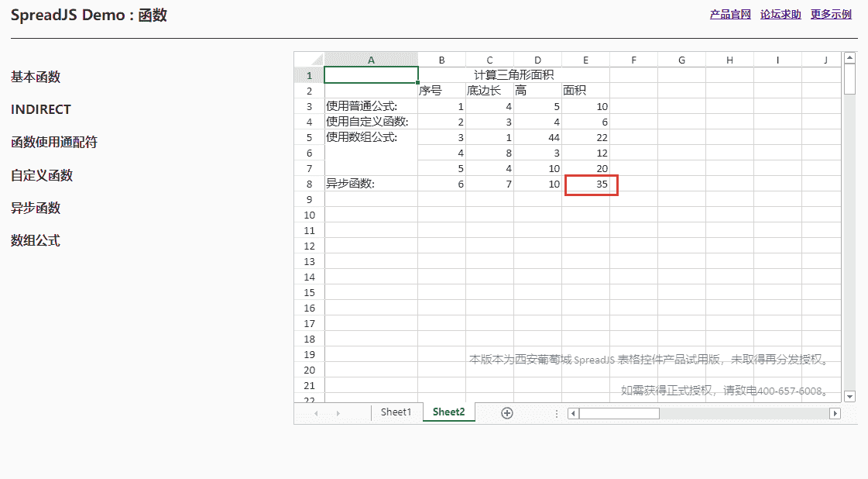Select base length cell showing 8
Screen dimensions: 868x479
(489, 153)
